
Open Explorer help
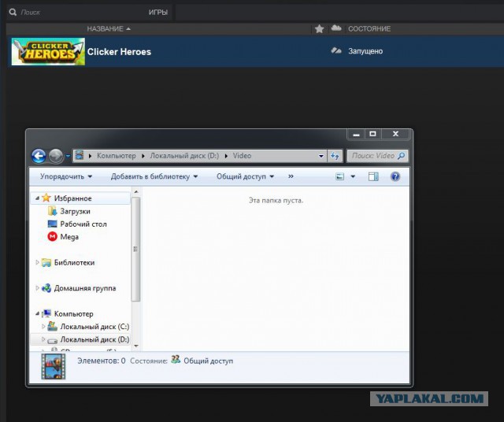(395, 176)
